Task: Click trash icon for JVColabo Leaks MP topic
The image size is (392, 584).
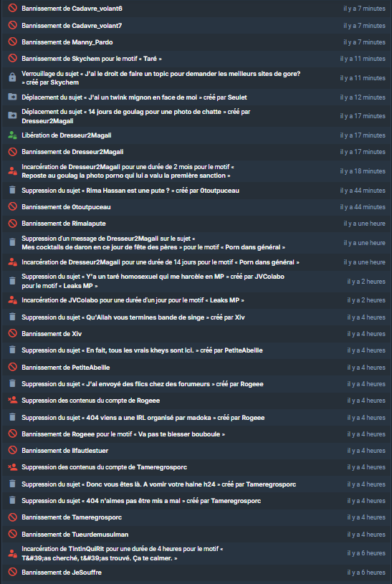Action: [x=12, y=281]
